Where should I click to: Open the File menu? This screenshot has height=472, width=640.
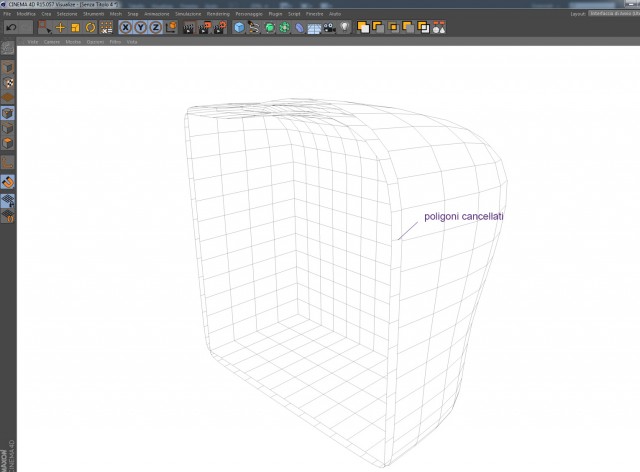coord(7,14)
